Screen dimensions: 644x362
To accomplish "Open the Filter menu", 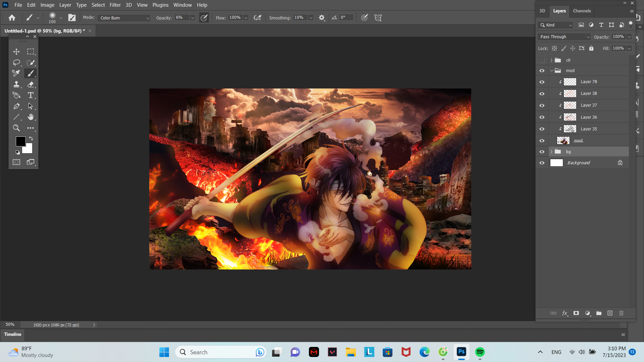I will pos(115,5).
